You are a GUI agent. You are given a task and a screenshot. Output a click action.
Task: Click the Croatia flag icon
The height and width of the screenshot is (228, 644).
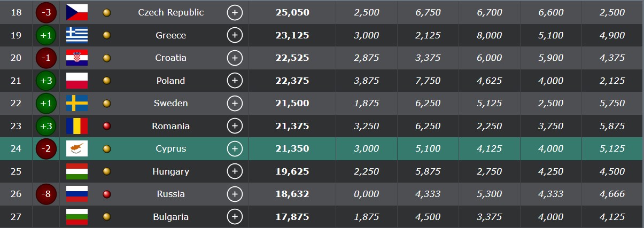coord(77,58)
